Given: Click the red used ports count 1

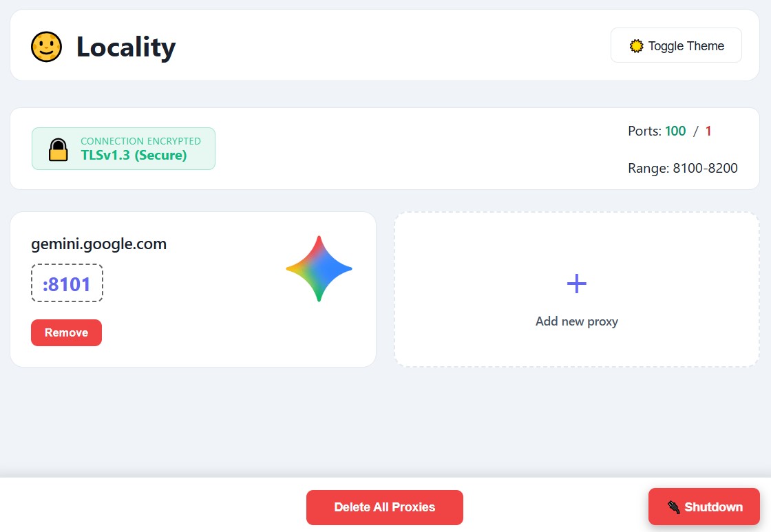Looking at the screenshot, I should click(708, 131).
